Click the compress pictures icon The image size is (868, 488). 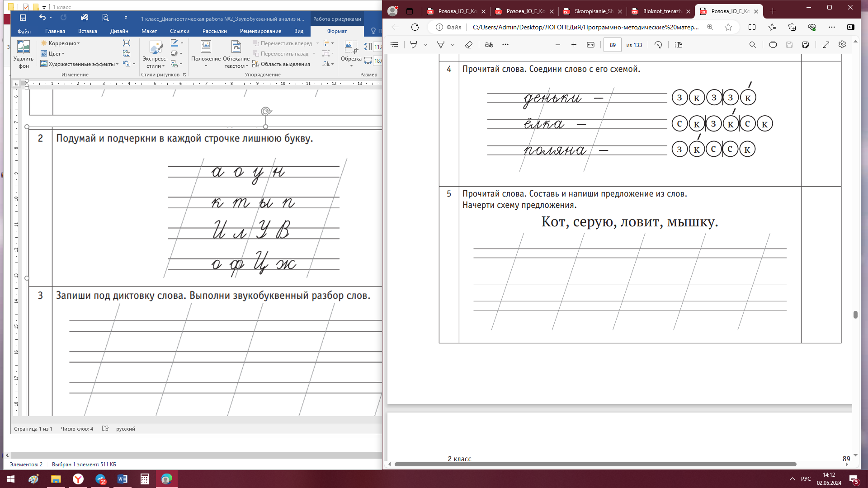click(x=127, y=43)
